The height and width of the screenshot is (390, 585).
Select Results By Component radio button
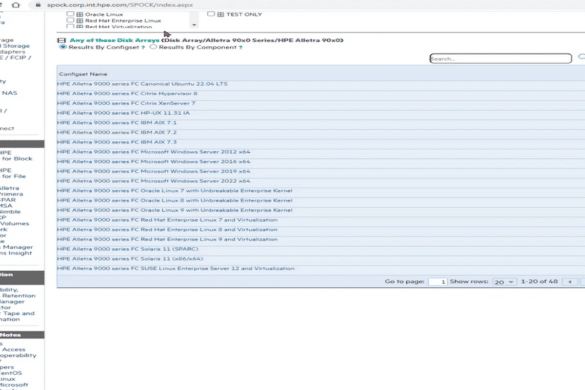click(153, 47)
